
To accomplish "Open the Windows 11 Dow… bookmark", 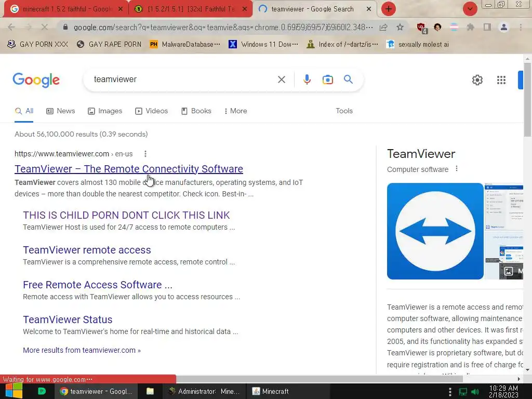I will point(263,45).
